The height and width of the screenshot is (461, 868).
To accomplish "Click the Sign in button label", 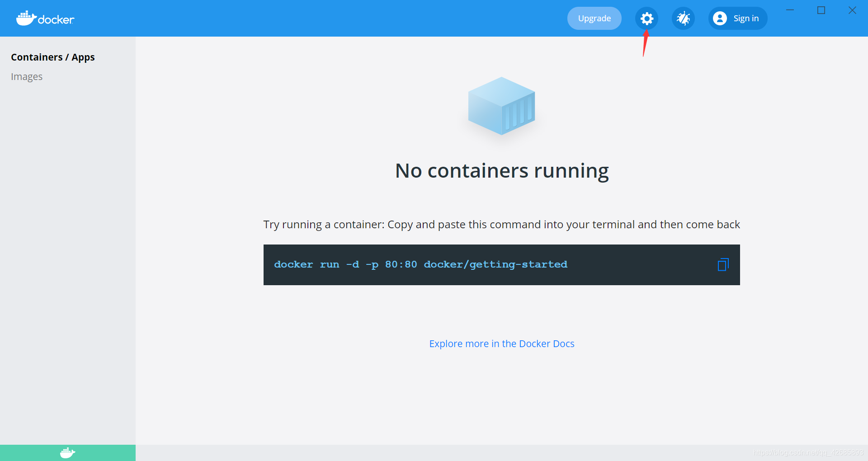I will (746, 19).
